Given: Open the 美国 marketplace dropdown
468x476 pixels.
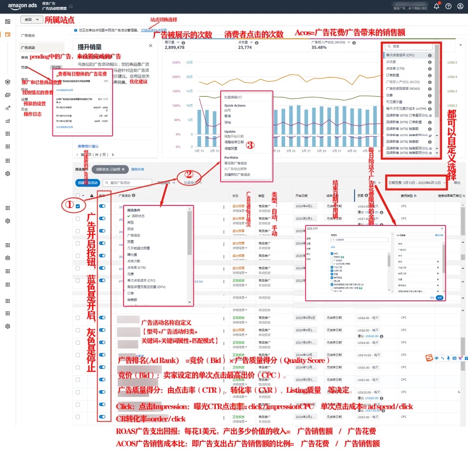Looking at the screenshot, I should pos(32,20).
